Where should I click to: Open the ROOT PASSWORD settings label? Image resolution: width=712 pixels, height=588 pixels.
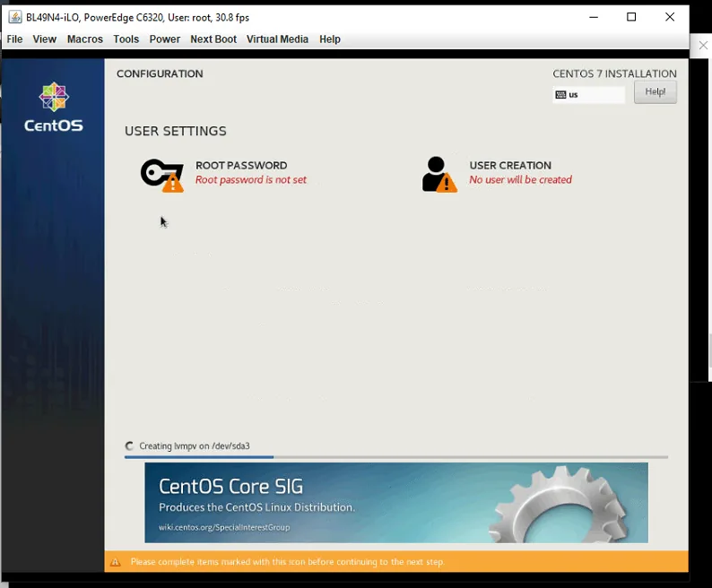(241, 165)
